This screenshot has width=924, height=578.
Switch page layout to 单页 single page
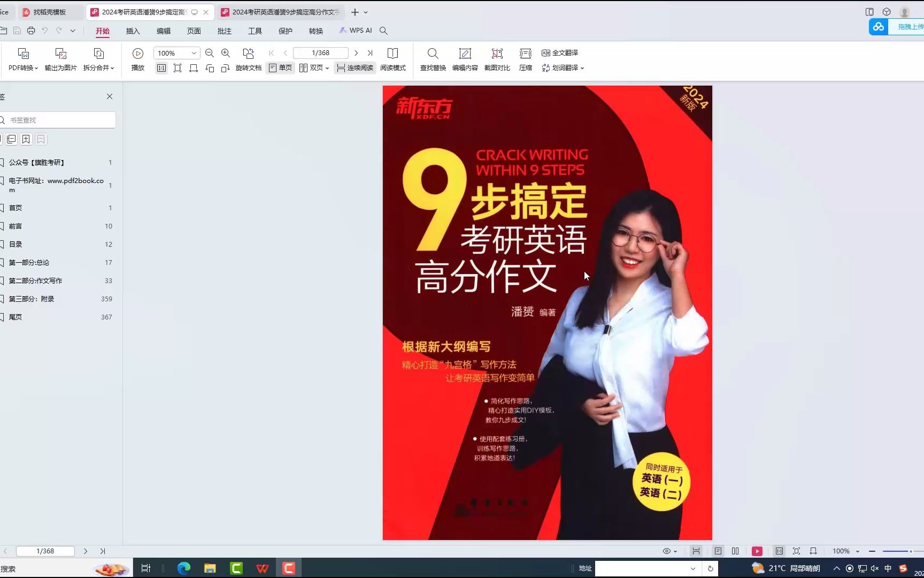[x=280, y=67]
